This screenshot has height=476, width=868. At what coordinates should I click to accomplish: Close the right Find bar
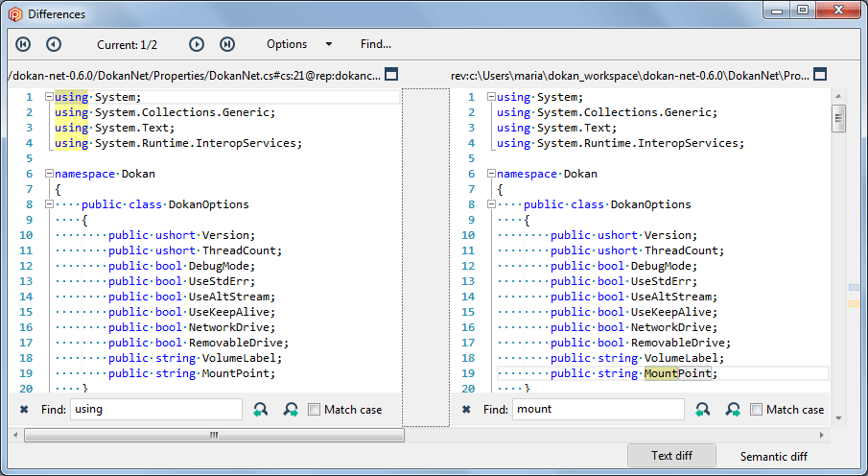466,410
